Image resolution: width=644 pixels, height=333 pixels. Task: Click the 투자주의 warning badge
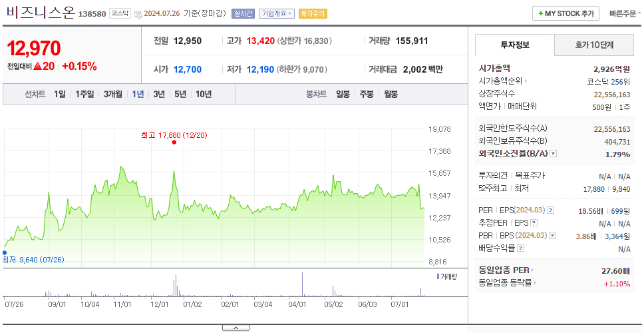pos(313,13)
